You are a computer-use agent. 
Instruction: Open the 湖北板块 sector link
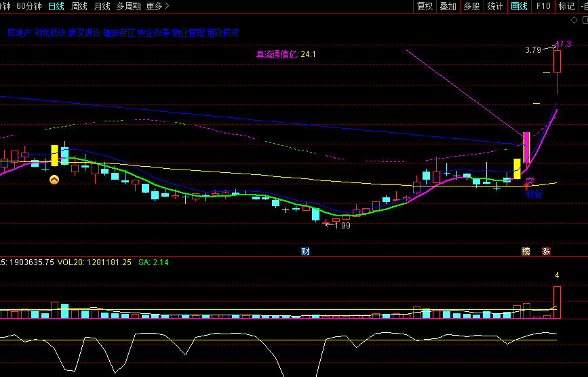(x=50, y=33)
